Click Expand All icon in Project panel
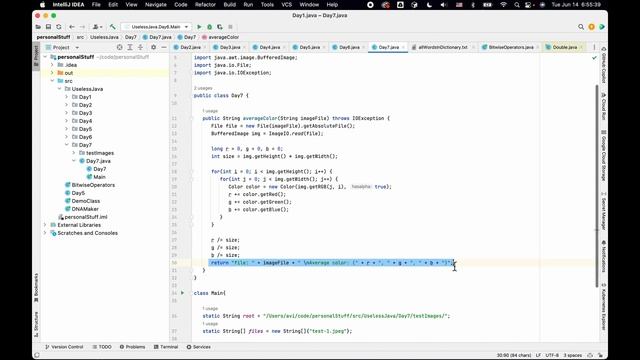 coord(130,47)
